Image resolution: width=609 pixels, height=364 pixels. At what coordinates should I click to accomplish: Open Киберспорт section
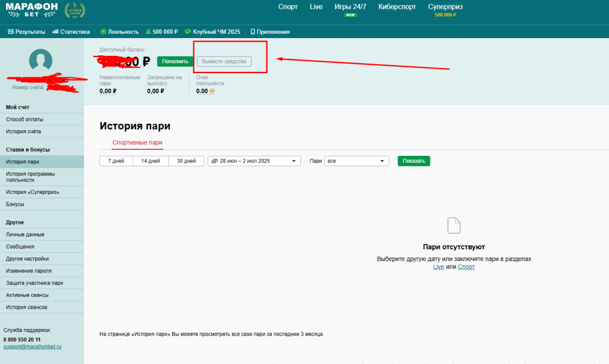pyautogui.click(x=397, y=7)
